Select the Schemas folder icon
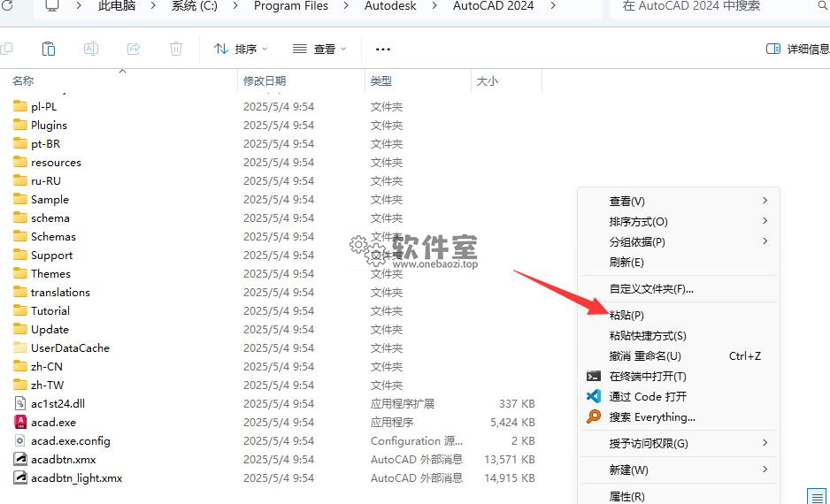The width and height of the screenshot is (830, 504). [x=20, y=236]
